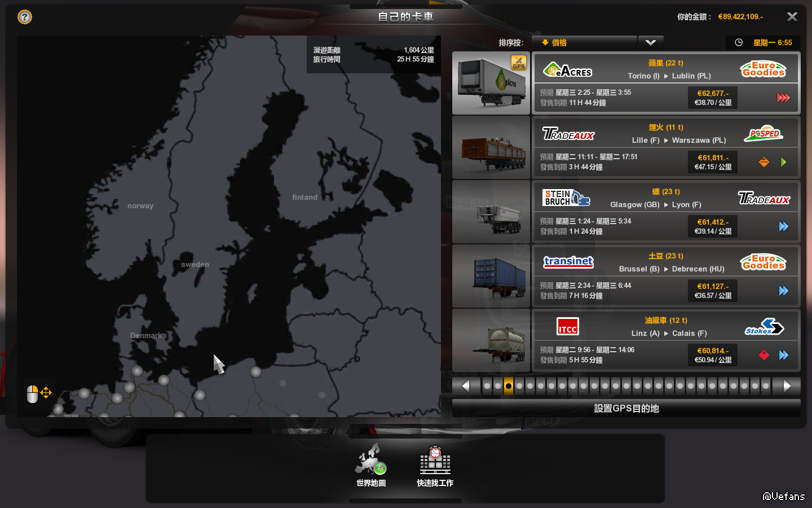Image resolution: width=812 pixels, height=508 pixels.
Task: Click the GPS badge on the eAcres trailer
Action: [x=519, y=63]
